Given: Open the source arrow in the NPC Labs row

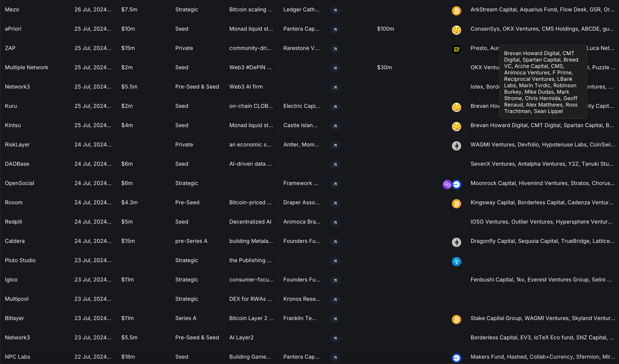Looking at the screenshot, I should tap(335, 358).
